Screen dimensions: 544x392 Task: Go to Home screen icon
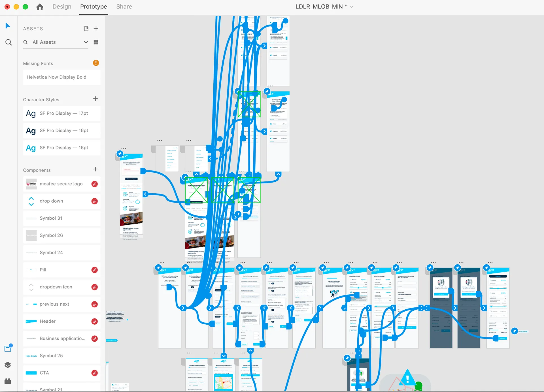40,7
